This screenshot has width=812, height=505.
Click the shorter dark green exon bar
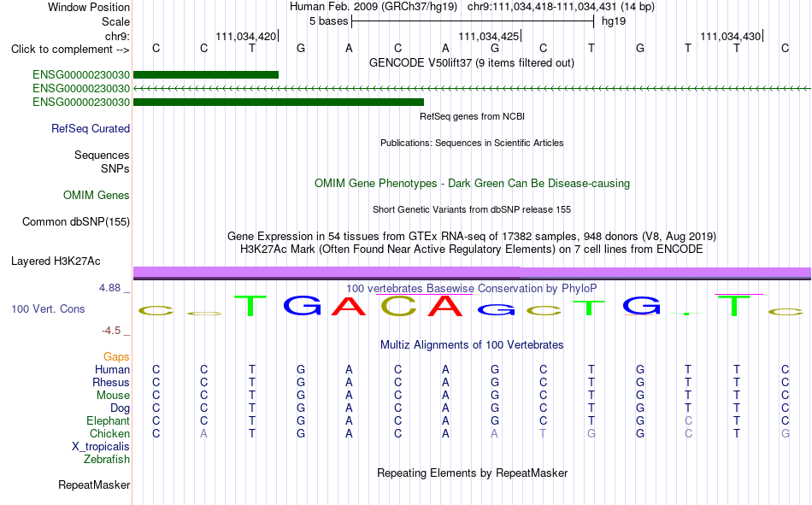coord(206,74)
